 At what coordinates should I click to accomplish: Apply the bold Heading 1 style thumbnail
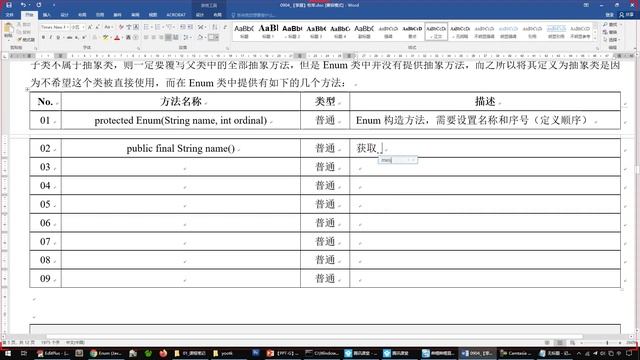268,31
